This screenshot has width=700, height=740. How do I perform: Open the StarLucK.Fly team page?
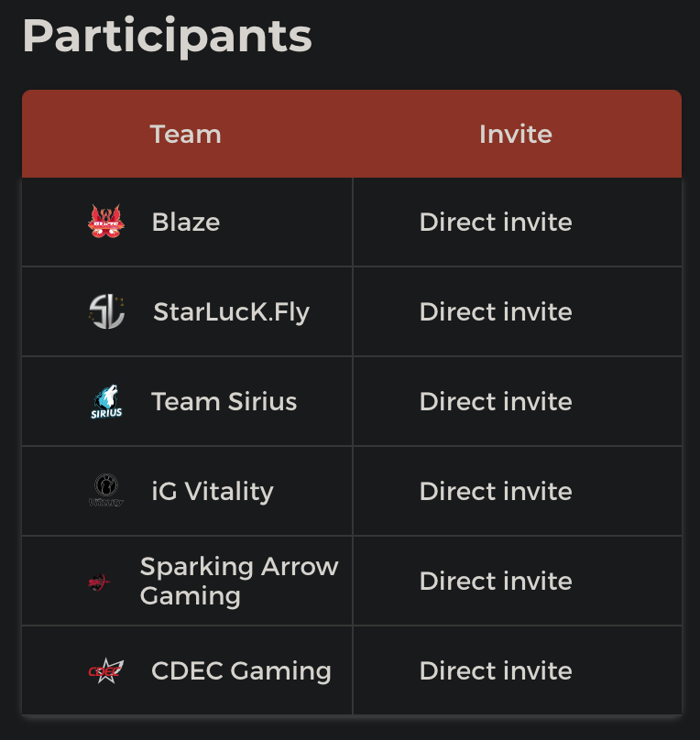pyautogui.click(x=231, y=311)
